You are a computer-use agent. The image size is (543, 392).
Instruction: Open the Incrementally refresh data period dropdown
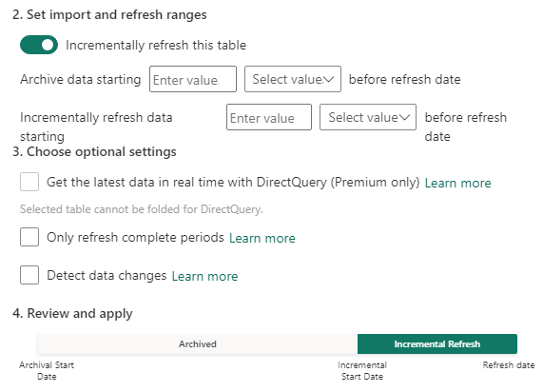point(368,117)
